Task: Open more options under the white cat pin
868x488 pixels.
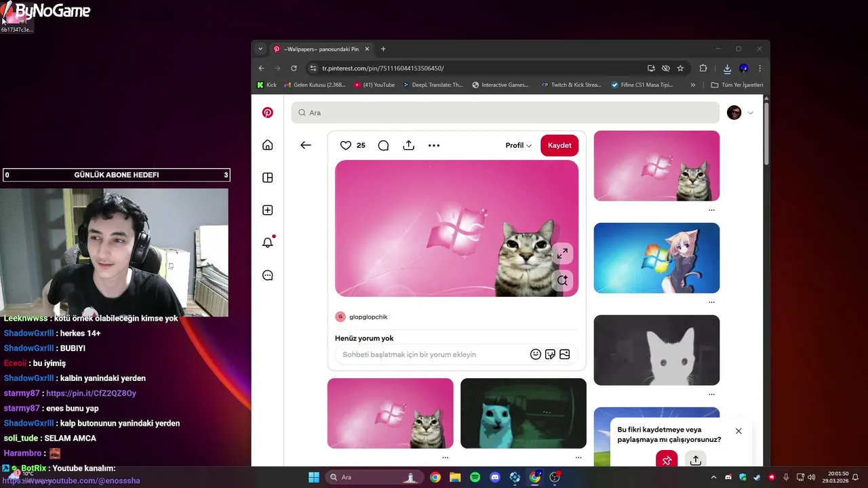Action: pyautogui.click(x=711, y=394)
